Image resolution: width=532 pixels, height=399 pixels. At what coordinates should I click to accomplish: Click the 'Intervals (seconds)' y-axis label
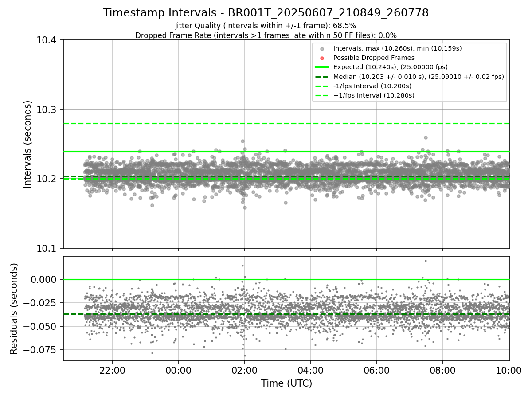click(28, 144)
